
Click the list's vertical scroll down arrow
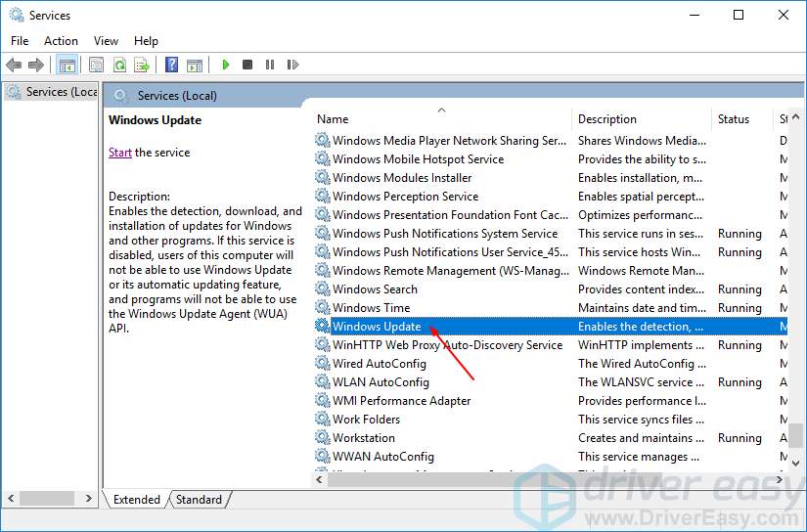click(x=795, y=464)
